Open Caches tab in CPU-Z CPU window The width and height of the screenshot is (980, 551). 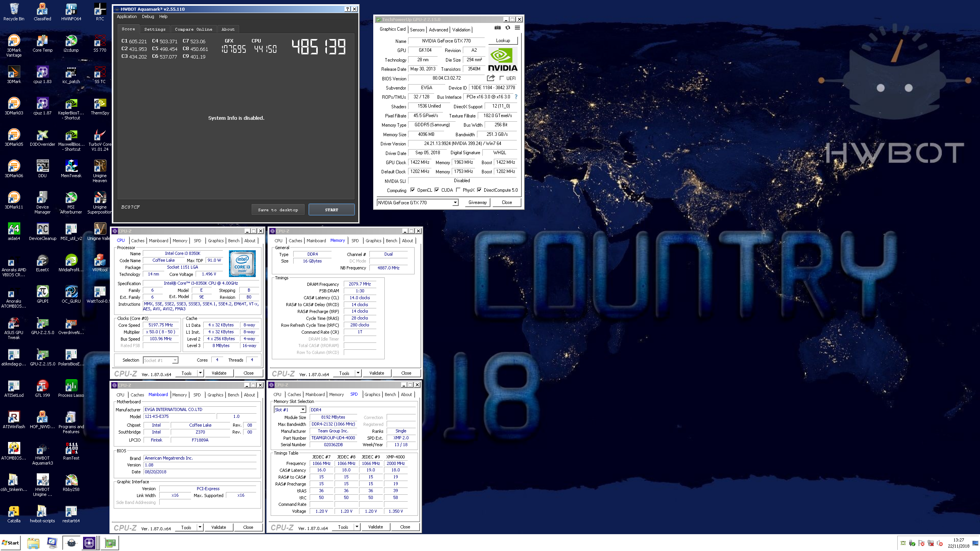pos(138,240)
